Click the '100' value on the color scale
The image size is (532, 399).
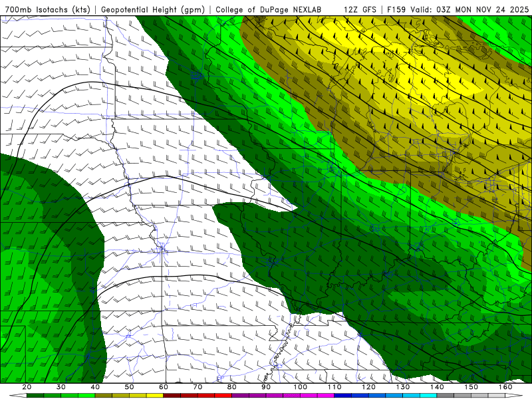(x=301, y=387)
